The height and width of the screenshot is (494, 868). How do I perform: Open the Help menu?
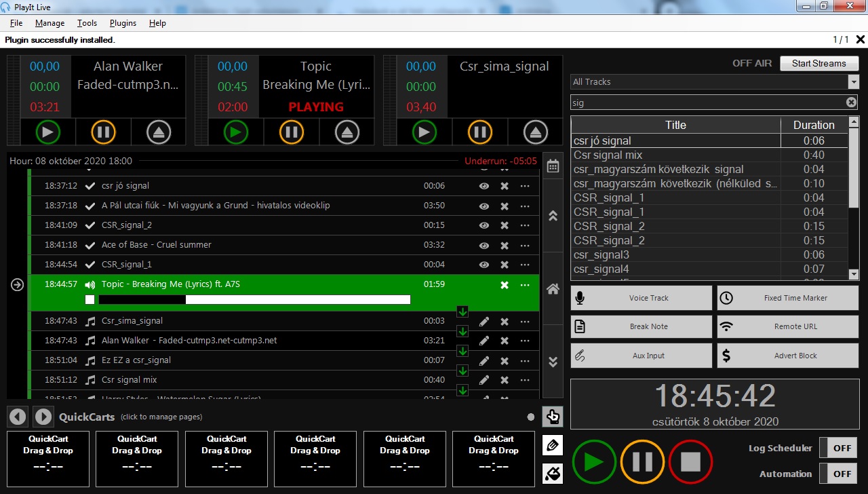(x=157, y=23)
